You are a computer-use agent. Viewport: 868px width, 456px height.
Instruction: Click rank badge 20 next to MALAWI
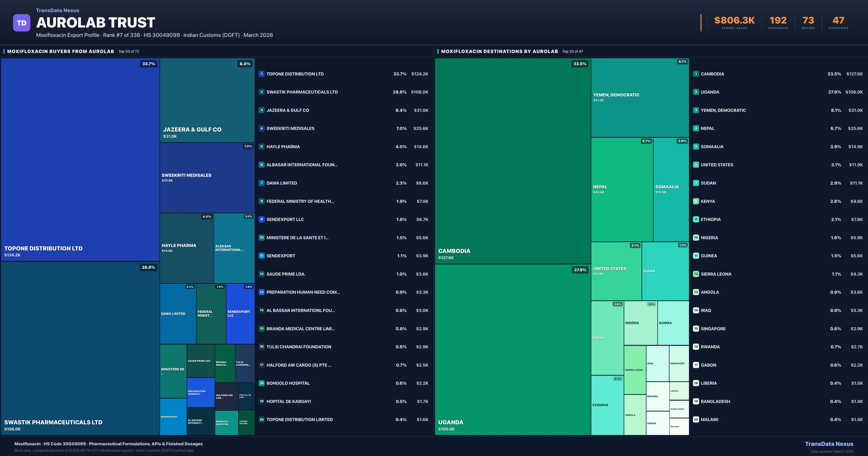coord(696,419)
